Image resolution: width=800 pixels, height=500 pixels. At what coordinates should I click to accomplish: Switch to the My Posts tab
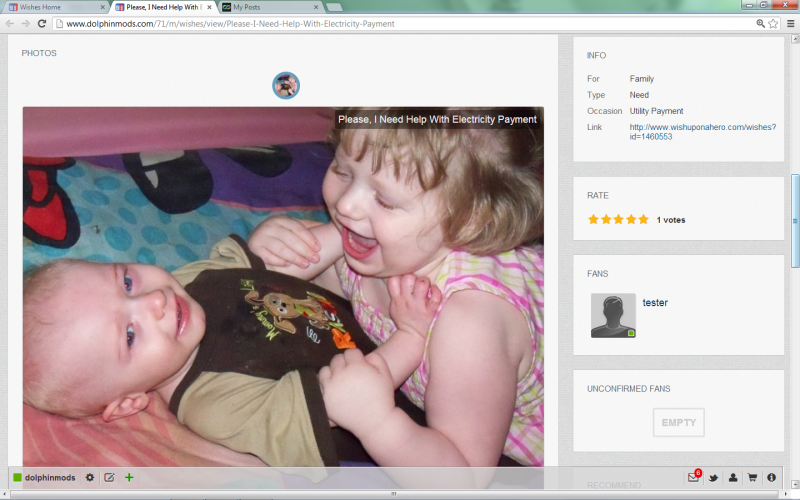coord(270,7)
